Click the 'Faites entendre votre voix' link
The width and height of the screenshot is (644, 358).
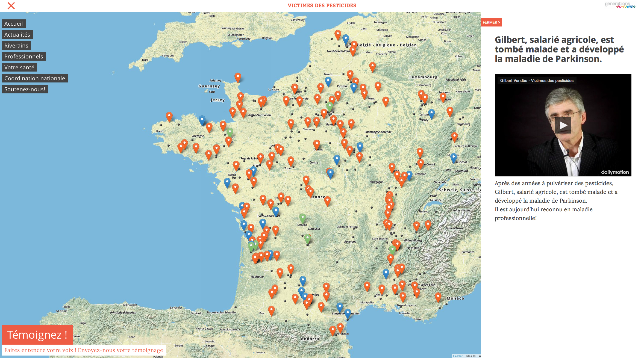pyautogui.click(x=84, y=350)
